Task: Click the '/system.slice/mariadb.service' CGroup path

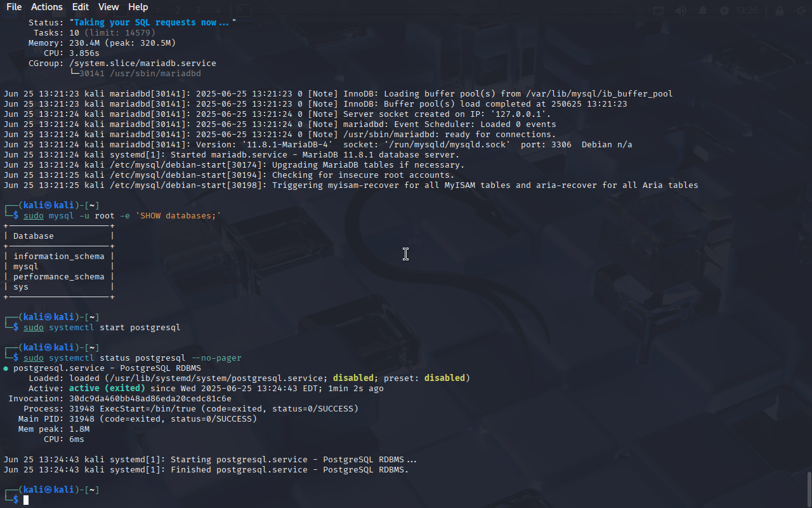Action: click(143, 63)
